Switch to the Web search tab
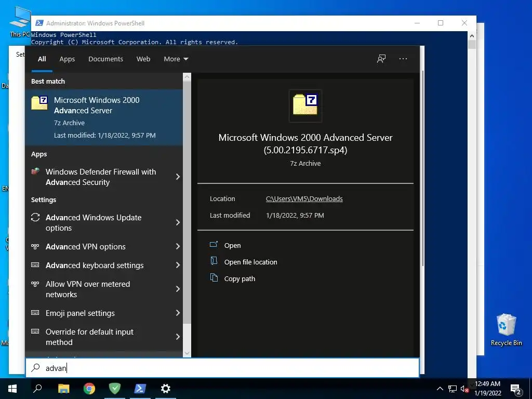The width and height of the screenshot is (532, 399). pos(143,59)
